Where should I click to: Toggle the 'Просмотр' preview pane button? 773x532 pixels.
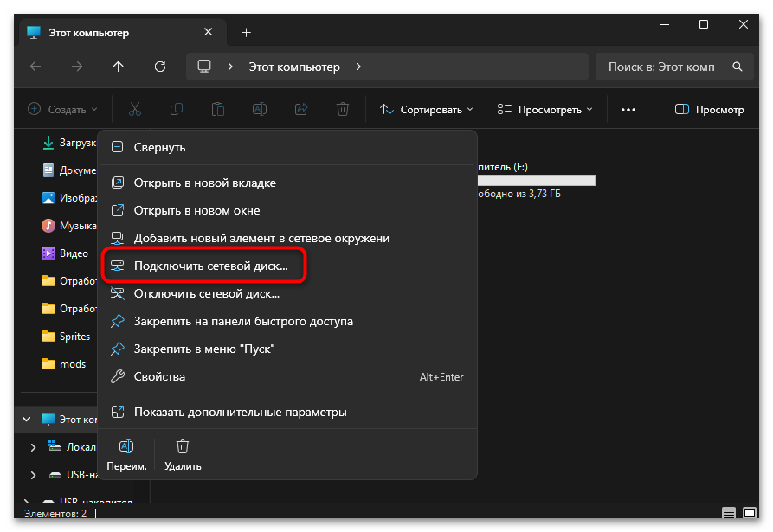click(710, 109)
